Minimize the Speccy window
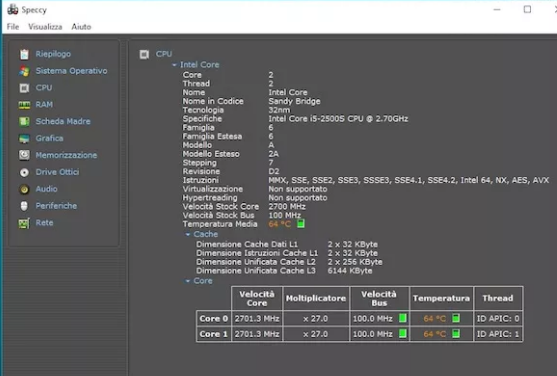 497,9
